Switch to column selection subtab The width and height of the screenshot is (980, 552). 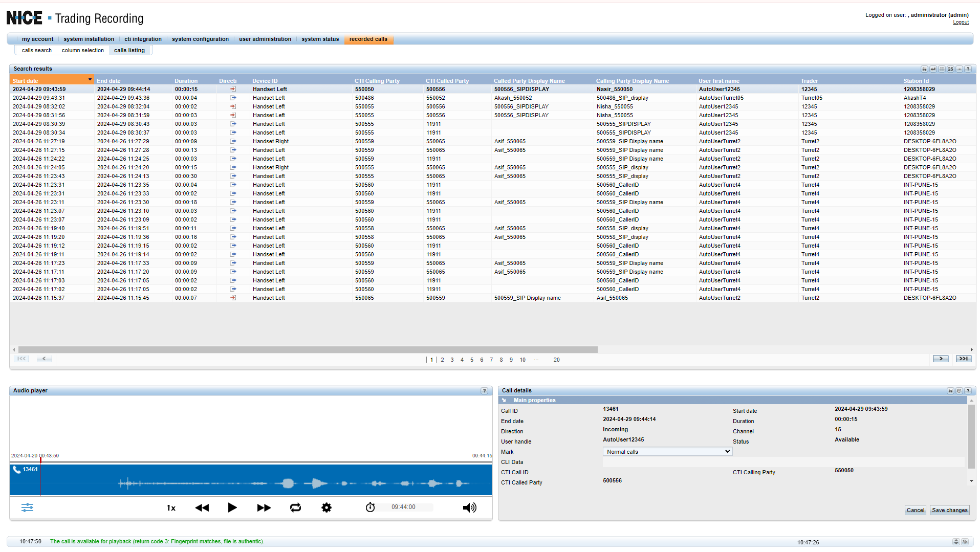pos(83,51)
